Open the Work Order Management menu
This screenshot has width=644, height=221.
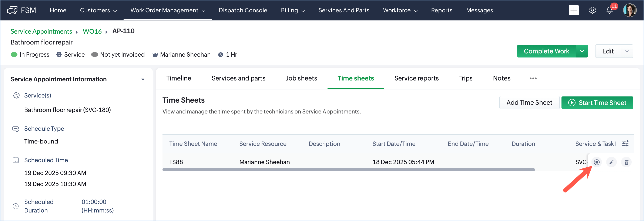pyautogui.click(x=168, y=10)
